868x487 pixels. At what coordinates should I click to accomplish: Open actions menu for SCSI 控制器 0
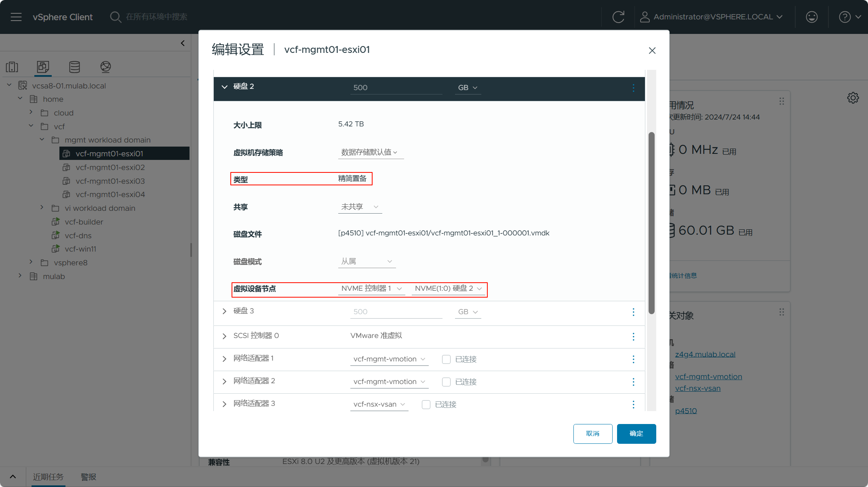(x=633, y=336)
